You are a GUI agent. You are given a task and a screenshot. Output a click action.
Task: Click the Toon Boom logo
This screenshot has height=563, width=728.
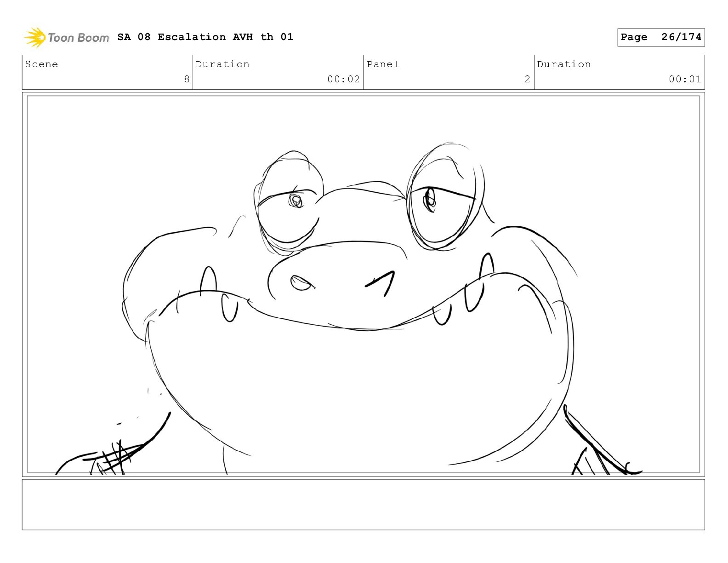click(67, 37)
